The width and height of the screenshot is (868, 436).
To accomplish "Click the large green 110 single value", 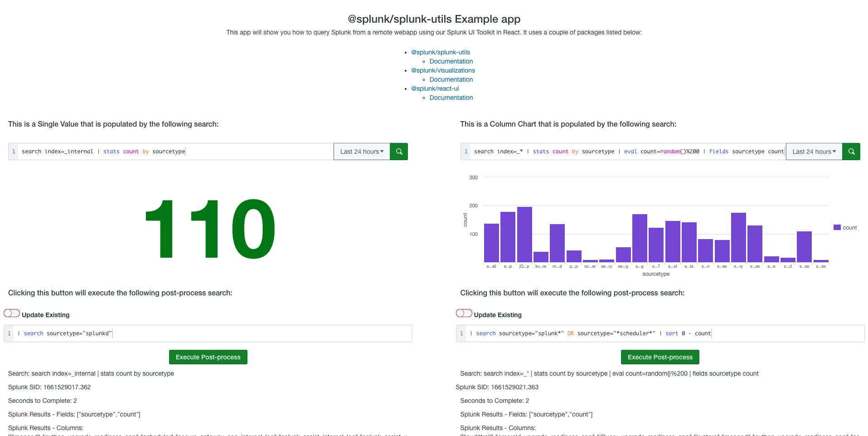I will (210, 229).
